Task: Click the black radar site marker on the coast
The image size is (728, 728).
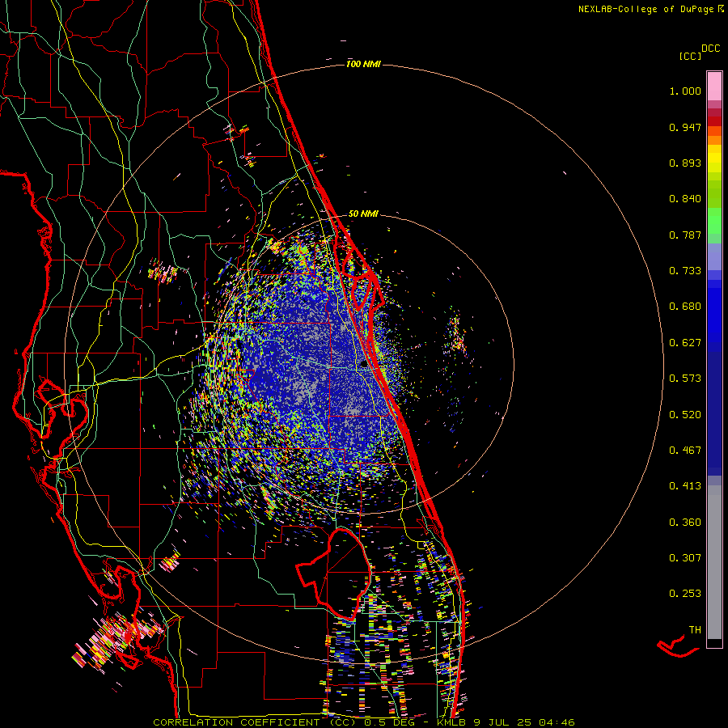Action: coord(363,365)
